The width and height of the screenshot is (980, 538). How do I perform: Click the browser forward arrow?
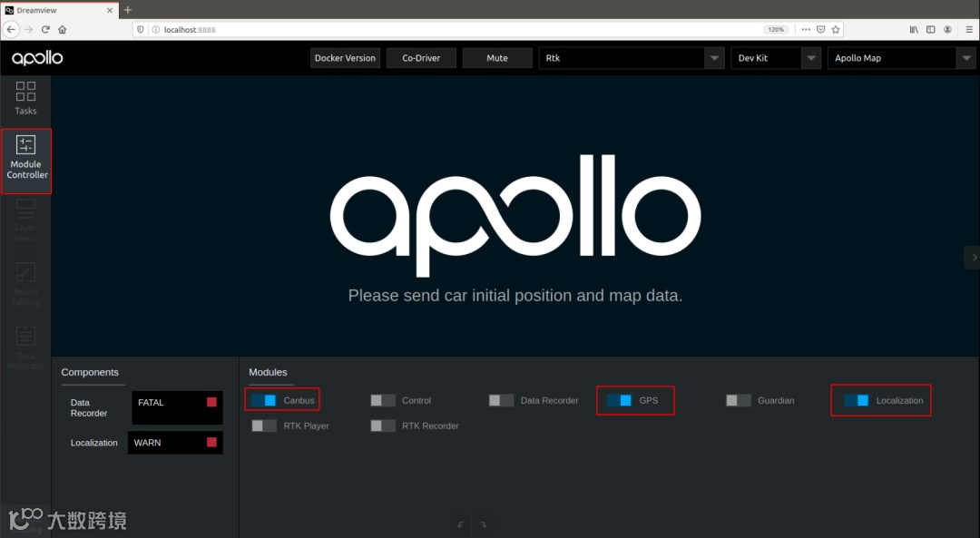(29, 29)
